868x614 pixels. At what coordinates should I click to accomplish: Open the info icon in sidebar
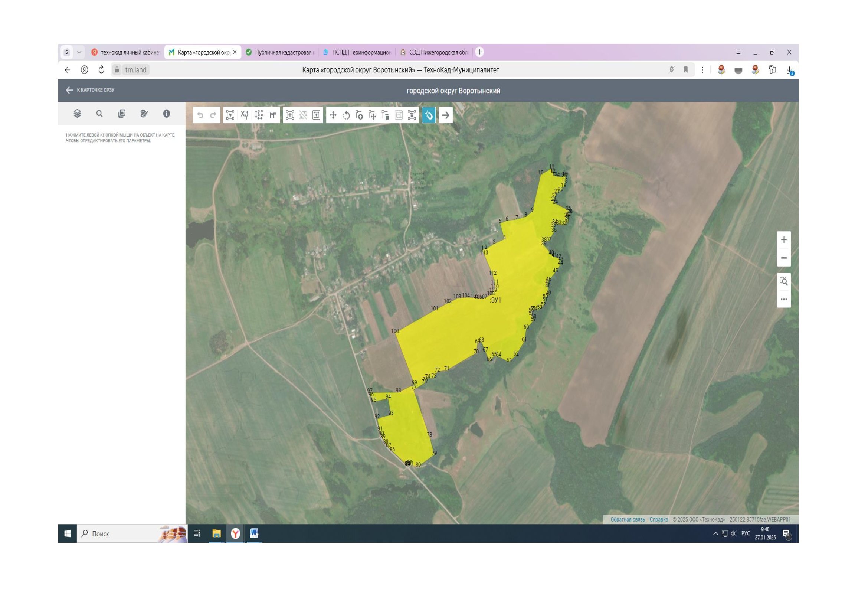click(x=166, y=114)
